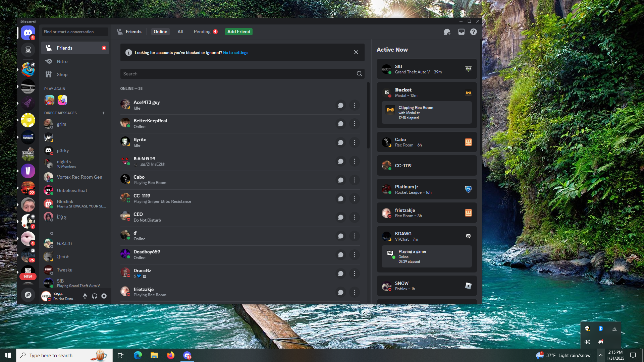Click the search magnifier icon in friends search
Screen dimensions: 644x362
click(x=359, y=74)
